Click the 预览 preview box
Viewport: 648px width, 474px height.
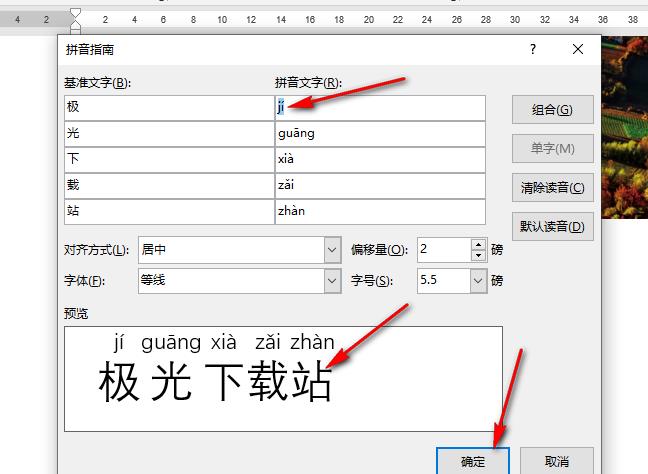pos(284,379)
